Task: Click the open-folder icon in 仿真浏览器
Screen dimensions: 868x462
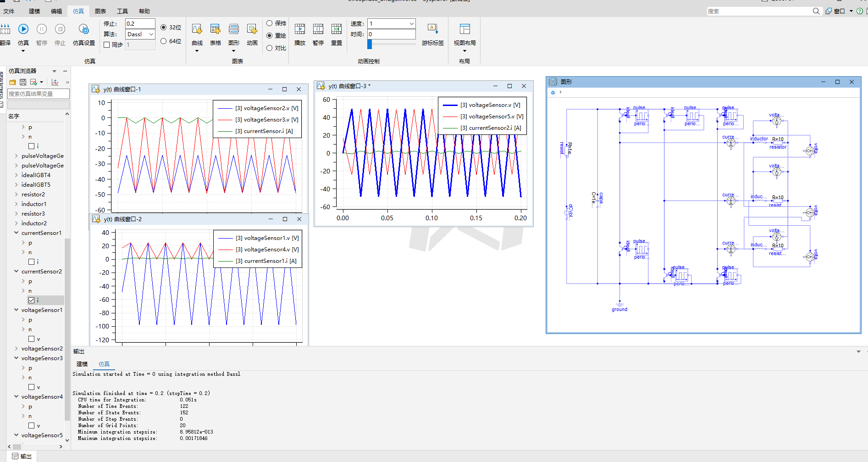Action: click(x=12, y=82)
